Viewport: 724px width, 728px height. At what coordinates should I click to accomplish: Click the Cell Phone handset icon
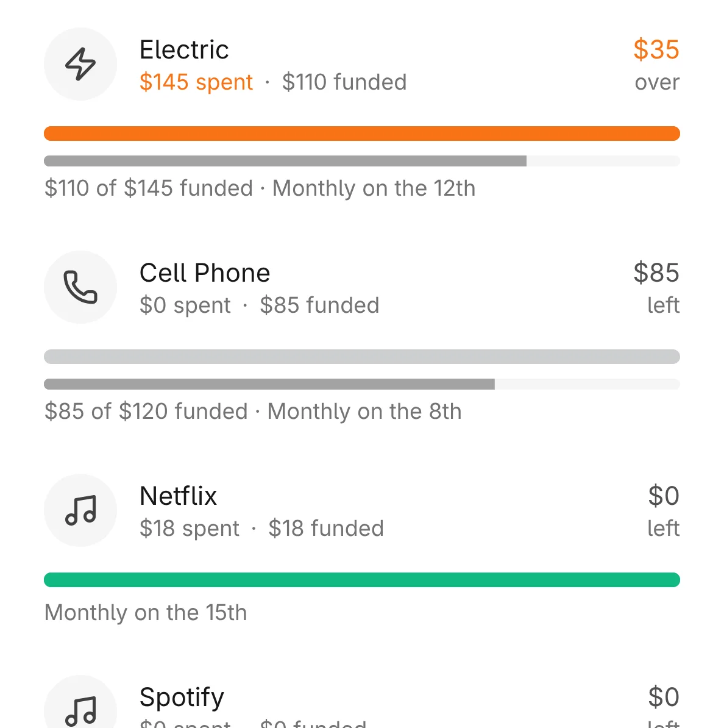click(x=80, y=287)
